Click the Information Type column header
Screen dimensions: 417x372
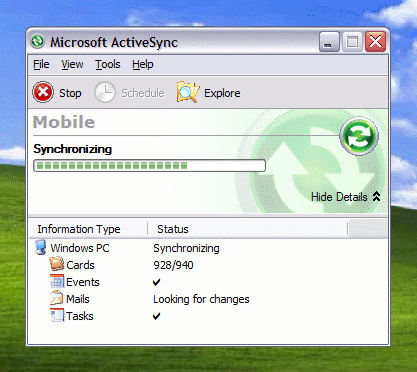(x=88, y=229)
